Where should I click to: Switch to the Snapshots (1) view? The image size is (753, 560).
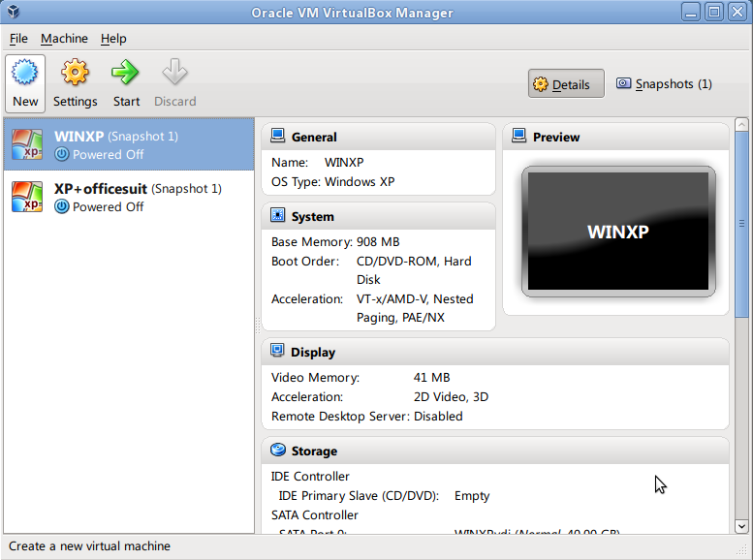pos(664,83)
